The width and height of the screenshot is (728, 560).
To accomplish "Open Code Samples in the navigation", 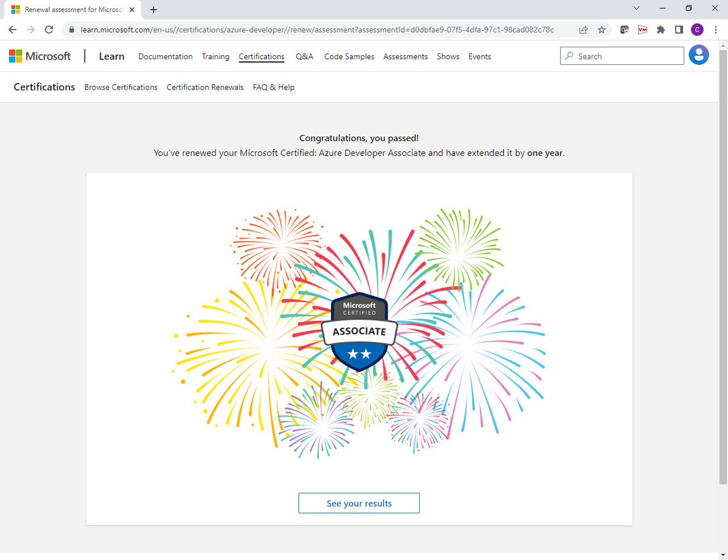I will coord(349,56).
